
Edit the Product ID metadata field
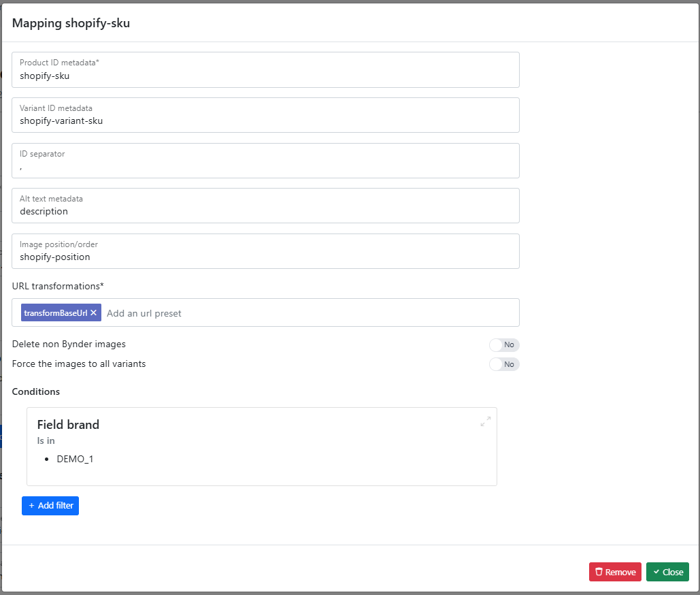tap(265, 76)
